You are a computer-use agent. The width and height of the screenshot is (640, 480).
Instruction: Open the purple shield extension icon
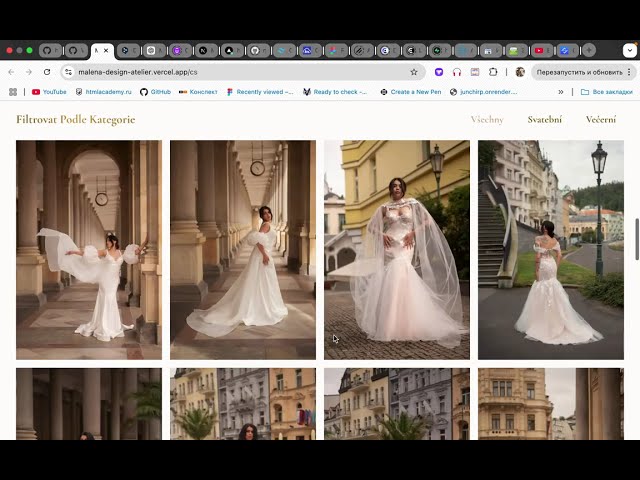pyautogui.click(x=439, y=72)
